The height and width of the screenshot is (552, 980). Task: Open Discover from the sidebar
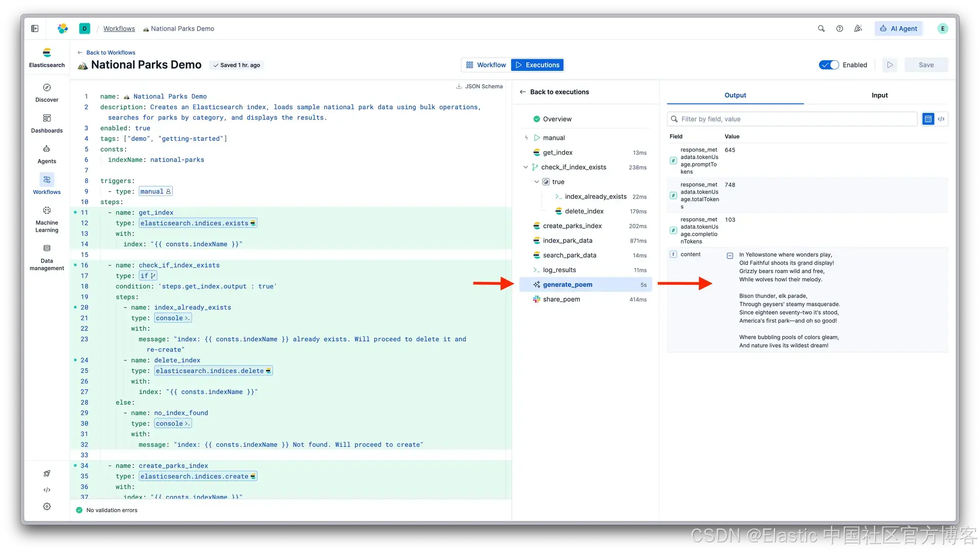tap(46, 92)
